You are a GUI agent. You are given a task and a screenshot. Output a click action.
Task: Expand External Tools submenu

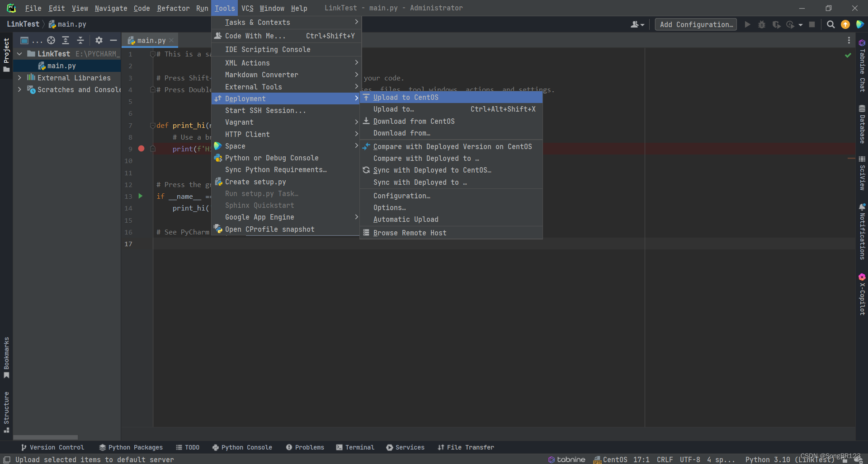point(286,87)
